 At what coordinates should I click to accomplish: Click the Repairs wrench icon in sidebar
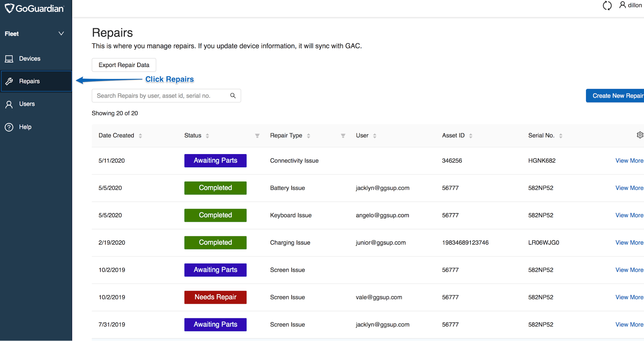point(9,81)
